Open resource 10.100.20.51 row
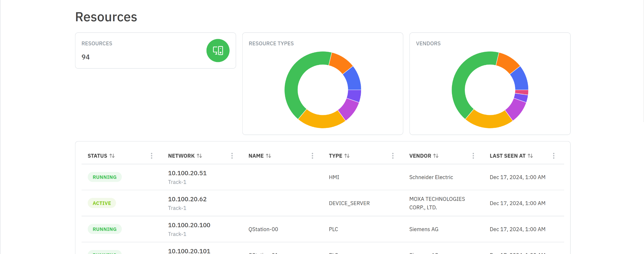The width and height of the screenshot is (644, 254). click(x=187, y=173)
